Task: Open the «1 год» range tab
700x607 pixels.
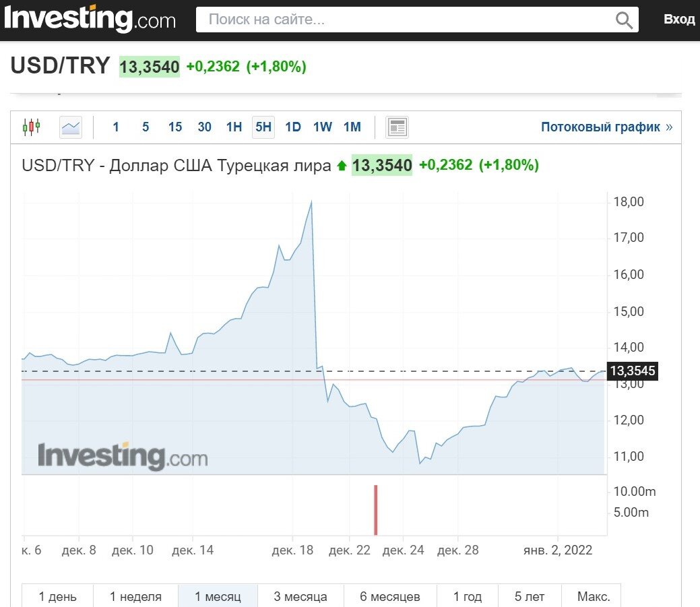Action: [468, 596]
